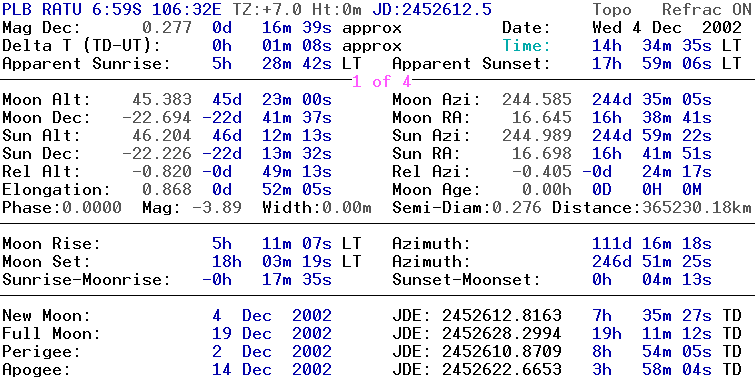Screen dimensions: 755x384
Task: Select Moon Set time 18h 03m 19s
Action: click(x=272, y=262)
